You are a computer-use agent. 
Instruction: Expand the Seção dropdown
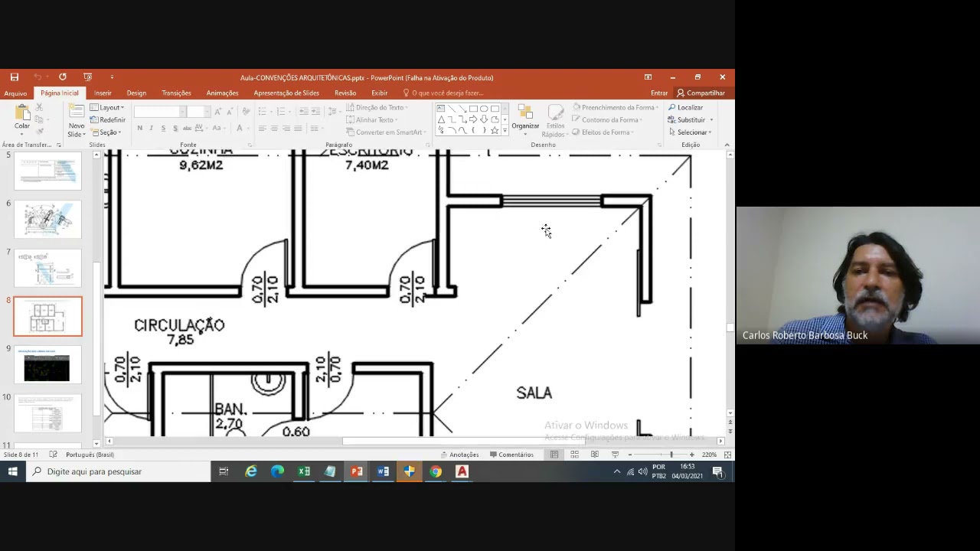[x=106, y=132]
